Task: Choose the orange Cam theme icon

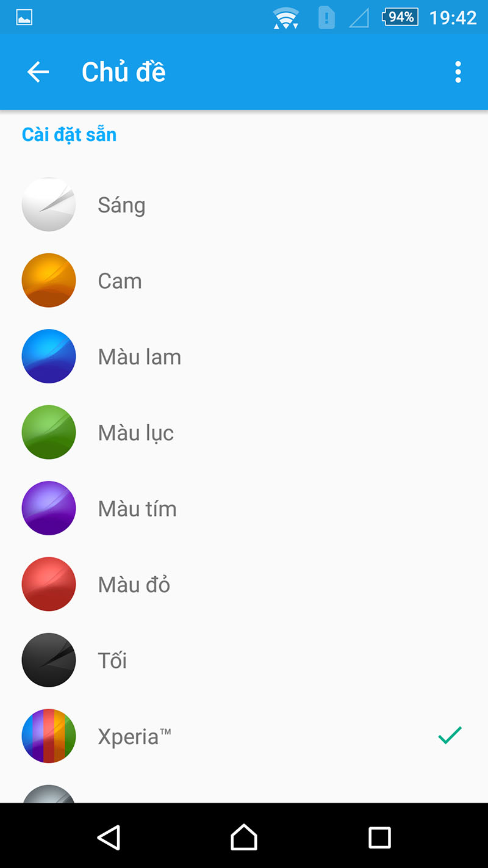Action: pyautogui.click(x=49, y=281)
